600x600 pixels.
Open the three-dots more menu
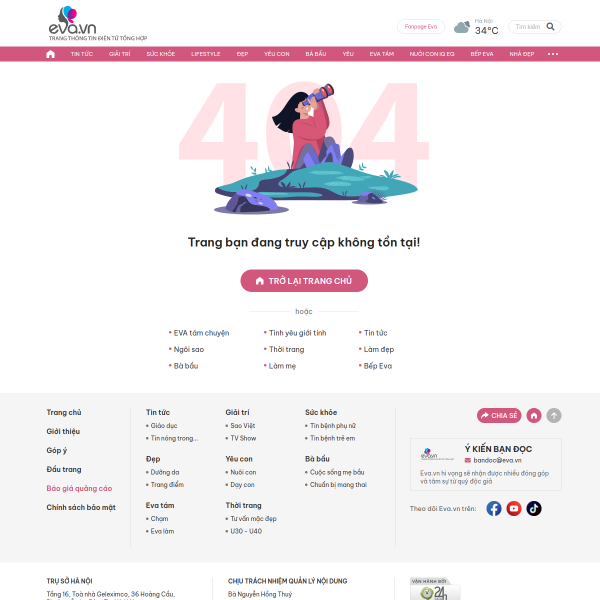click(x=553, y=54)
